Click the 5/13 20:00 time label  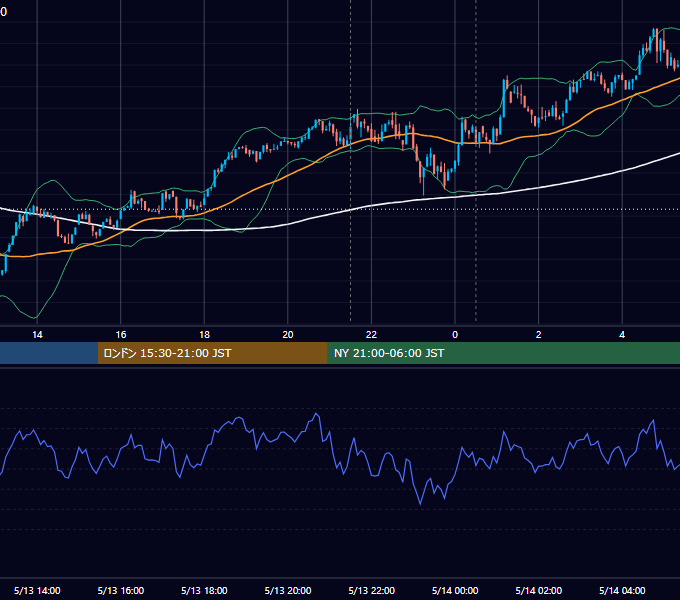point(288,590)
